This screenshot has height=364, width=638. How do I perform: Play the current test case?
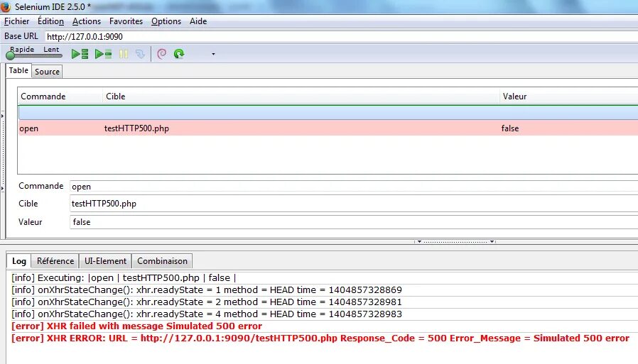[x=103, y=54]
